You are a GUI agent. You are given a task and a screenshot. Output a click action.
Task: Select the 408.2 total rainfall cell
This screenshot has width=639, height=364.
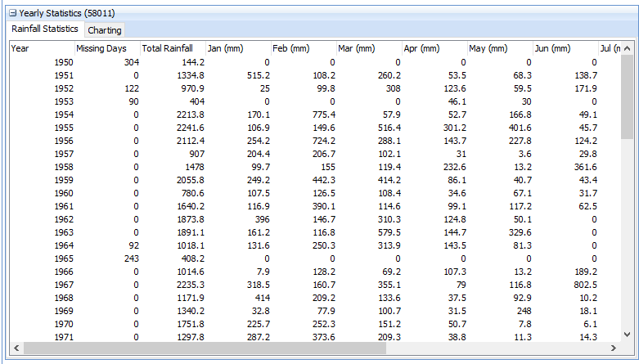pyautogui.click(x=193, y=258)
